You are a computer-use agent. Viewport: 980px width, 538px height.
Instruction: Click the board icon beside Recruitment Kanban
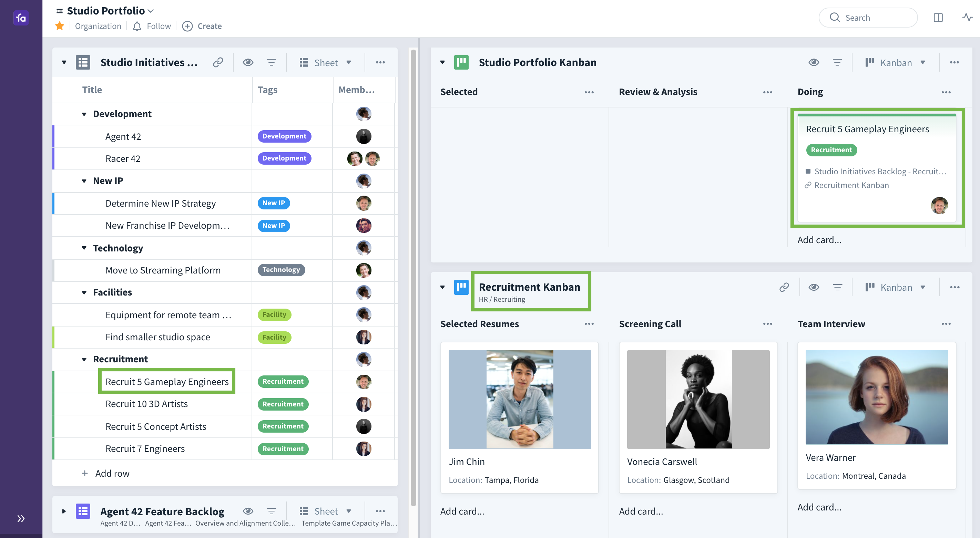[x=461, y=288]
